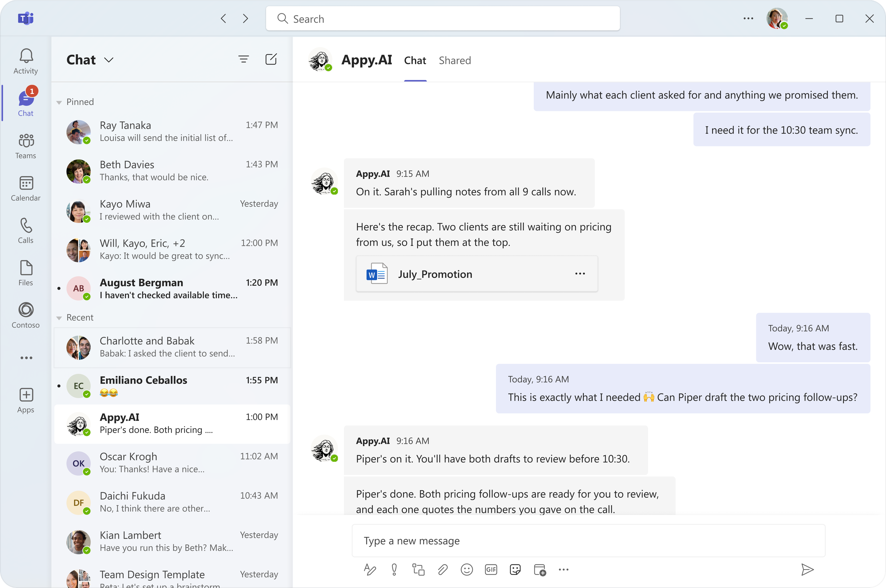The width and height of the screenshot is (886, 588).
Task: Open the Files section
Action: pos(25,273)
